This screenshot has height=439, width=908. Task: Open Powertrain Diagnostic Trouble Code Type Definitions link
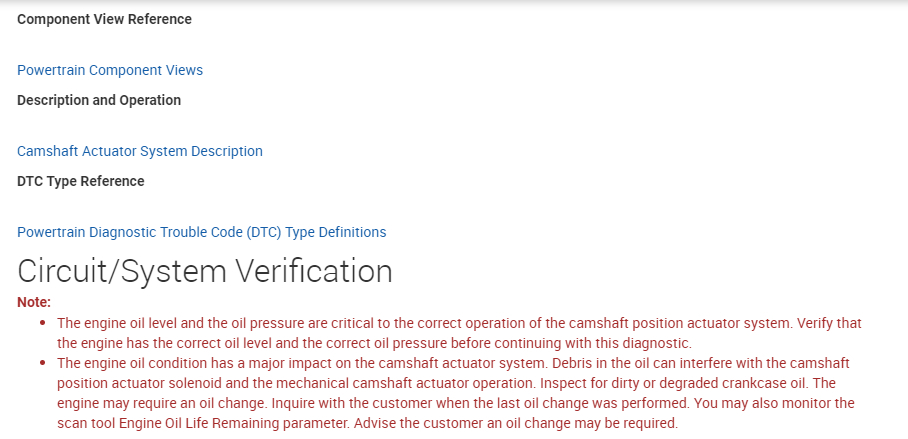click(201, 232)
